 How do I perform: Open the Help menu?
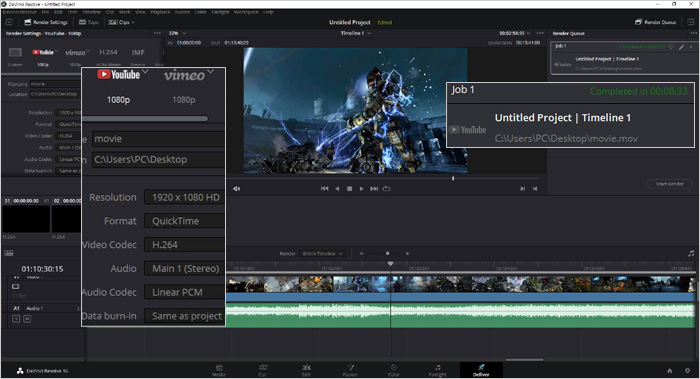pos(268,12)
